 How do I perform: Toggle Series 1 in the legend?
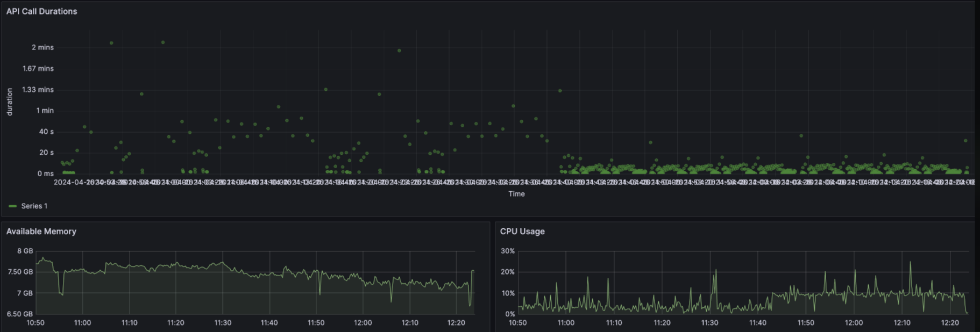34,206
